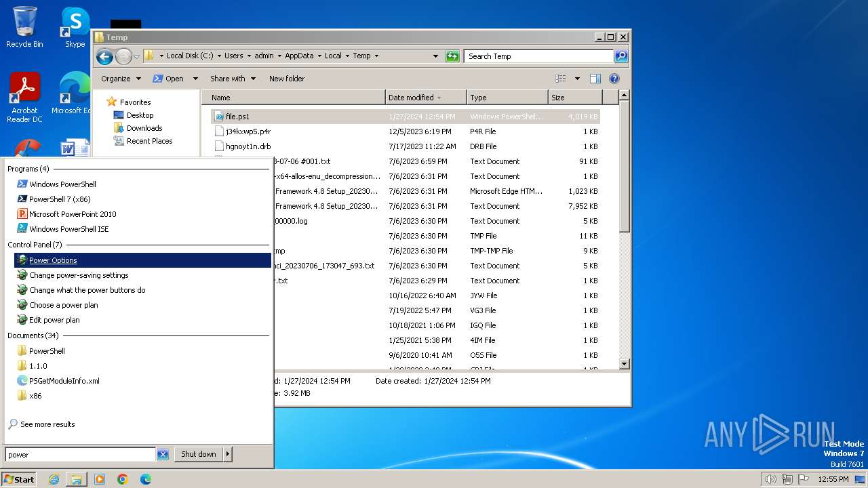Open Downloads under Favorites
The height and width of the screenshot is (488, 868).
pyautogui.click(x=144, y=128)
